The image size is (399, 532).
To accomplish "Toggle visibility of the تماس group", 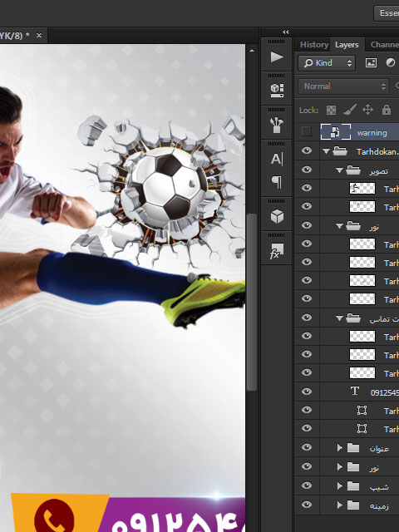I will (x=307, y=318).
